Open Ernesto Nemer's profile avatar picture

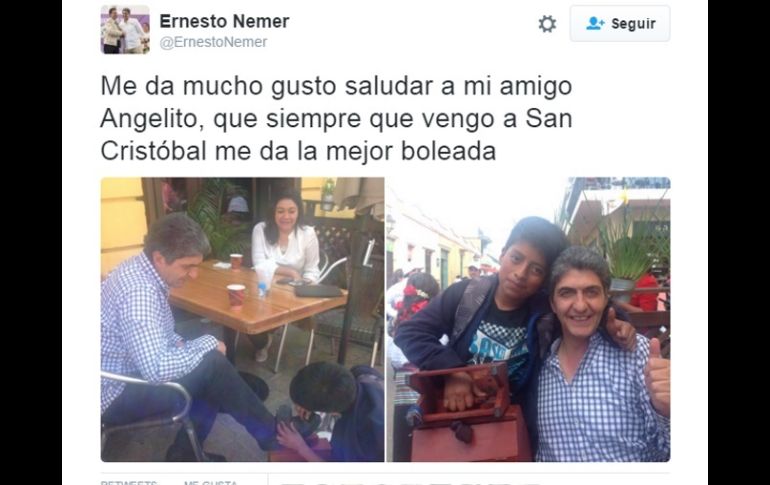pos(125,29)
